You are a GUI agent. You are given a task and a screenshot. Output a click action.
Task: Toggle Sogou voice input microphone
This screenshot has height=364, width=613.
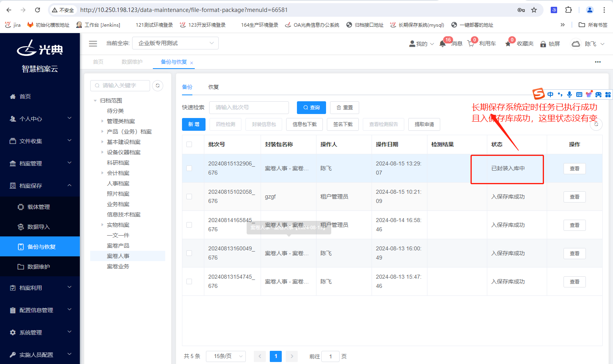coord(569,94)
